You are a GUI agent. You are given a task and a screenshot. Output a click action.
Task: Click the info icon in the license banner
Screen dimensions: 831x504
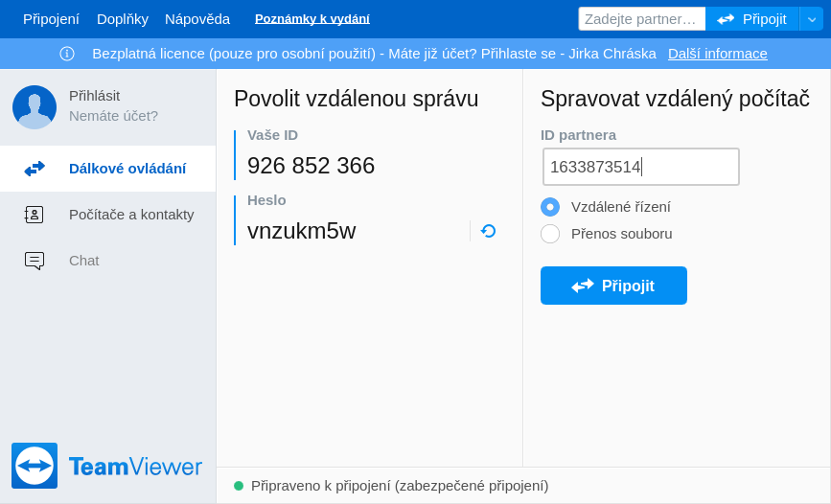coord(67,54)
